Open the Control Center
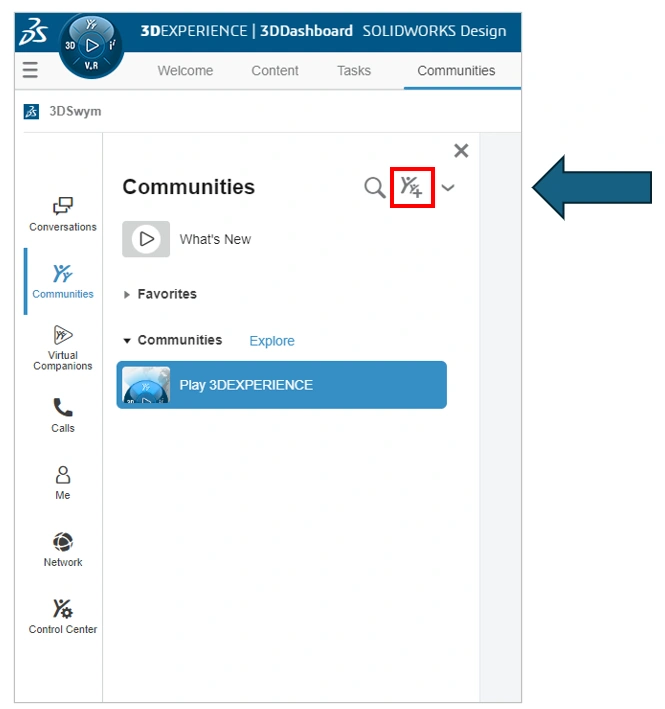The width and height of the screenshot is (665, 709). [63, 616]
